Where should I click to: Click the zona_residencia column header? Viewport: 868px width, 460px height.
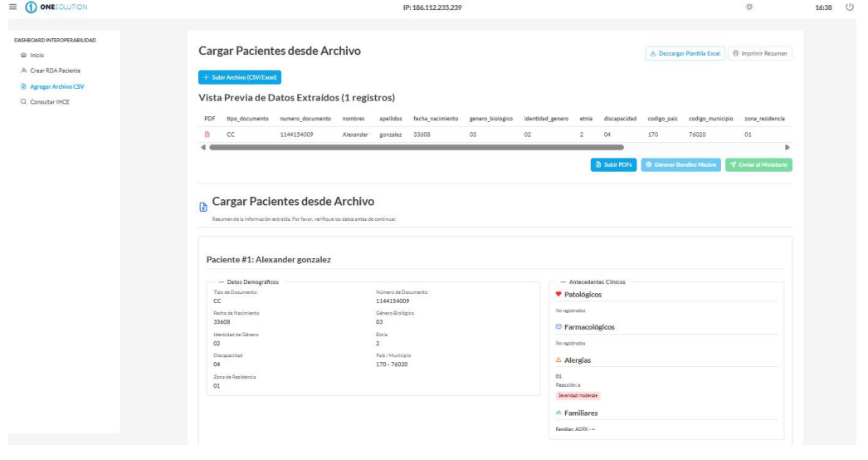(764, 119)
